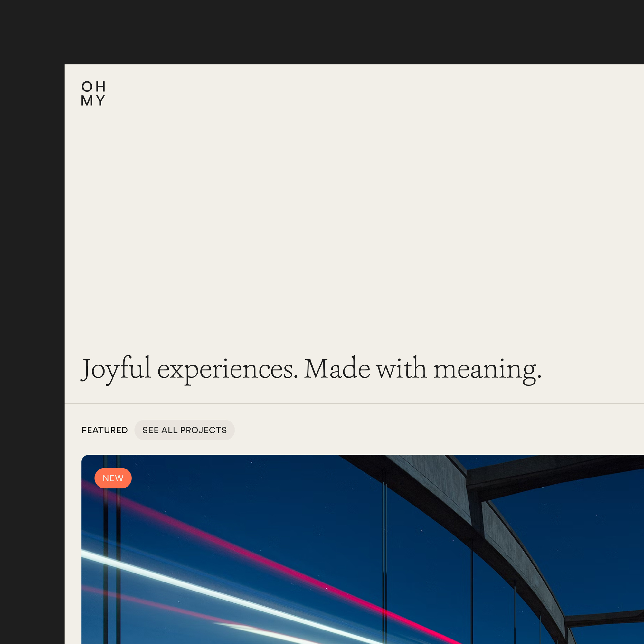Image resolution: width=644 pixels, height=644 pixels.
Task: Click the letter Y in the logo
Action: pyautogui.click(x=101, y=100)
